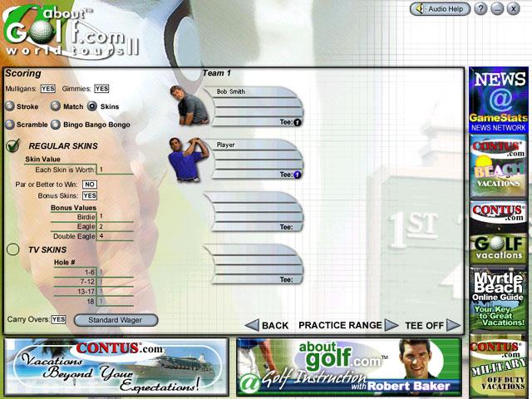This screenshot has height=399, width=532.
Task: Select the Match scoring option
Action: 55,106
